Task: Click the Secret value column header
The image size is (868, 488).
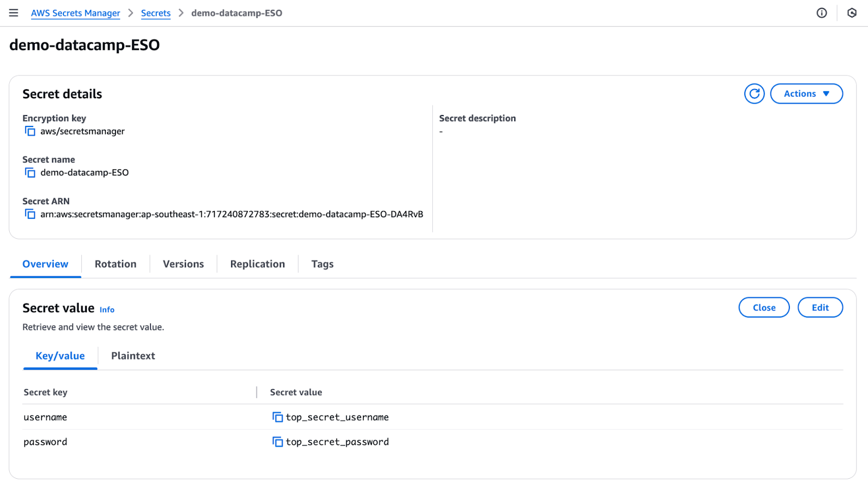Action: [x=296, y=392]
